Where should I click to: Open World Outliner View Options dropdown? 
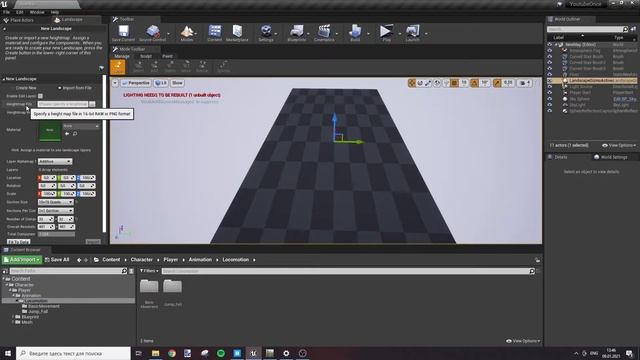[619, 145]
